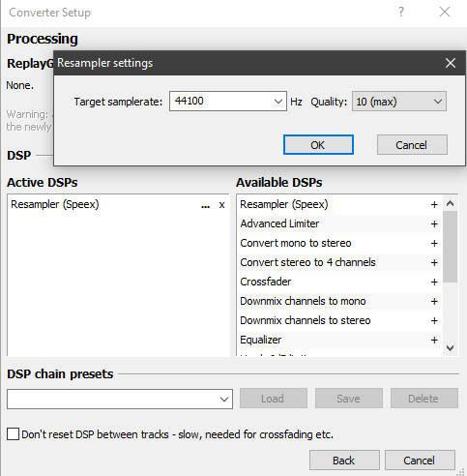This screenshot has width=467, height=476.
Task: Add Convert mono to stereo plus icon
Action: 434,243
